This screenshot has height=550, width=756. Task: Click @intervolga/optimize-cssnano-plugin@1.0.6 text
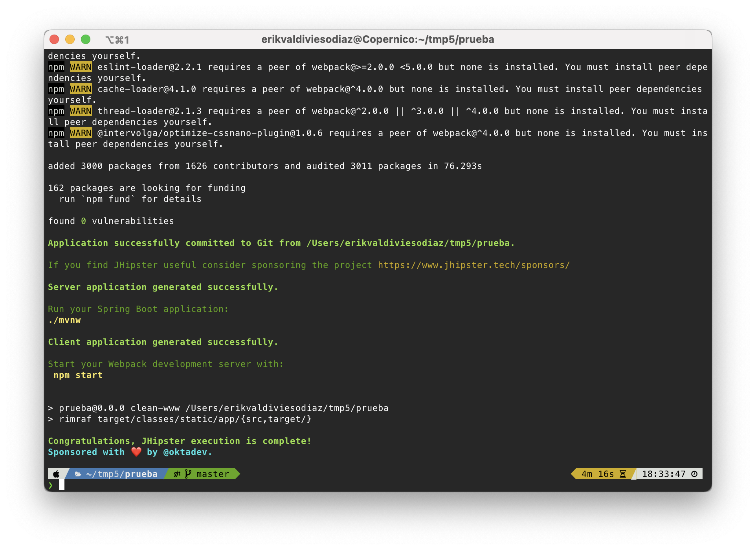210,133
